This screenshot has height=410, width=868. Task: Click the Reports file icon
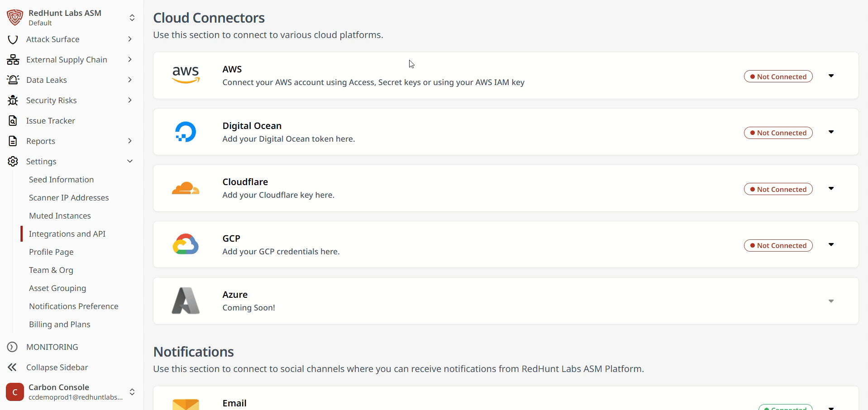[x=13, y=141]
